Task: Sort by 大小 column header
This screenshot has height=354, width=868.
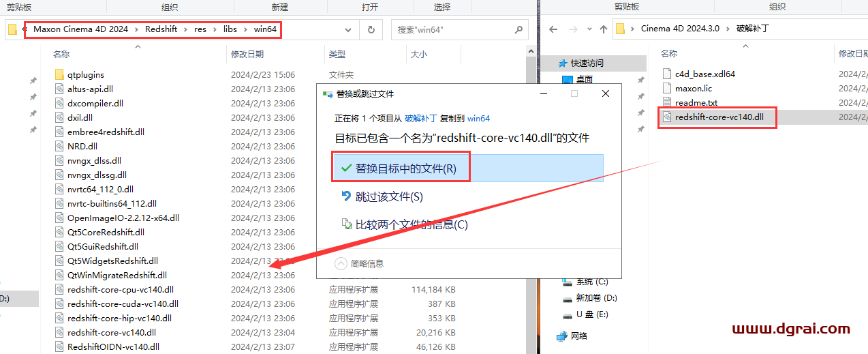Action: (418, 54)
